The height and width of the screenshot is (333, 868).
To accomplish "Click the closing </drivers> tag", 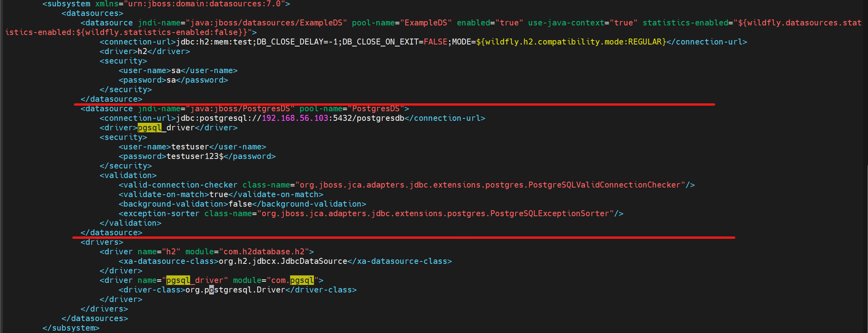I will point(104,309).
